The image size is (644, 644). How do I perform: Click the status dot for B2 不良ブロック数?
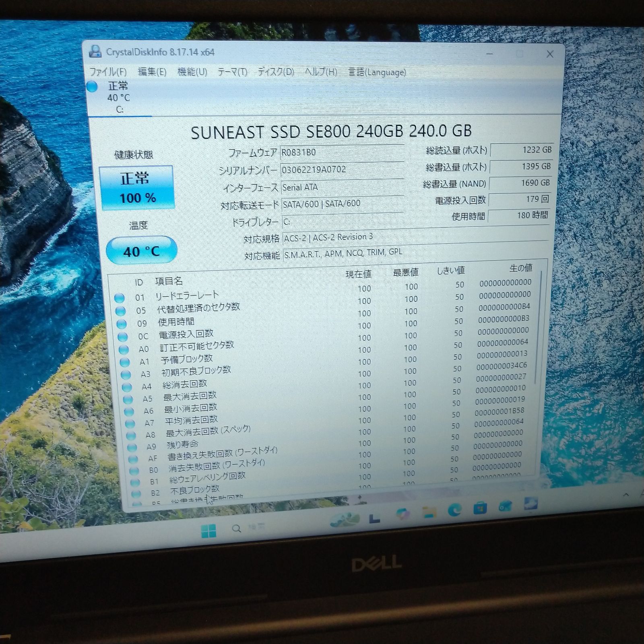tap(136, 493)
